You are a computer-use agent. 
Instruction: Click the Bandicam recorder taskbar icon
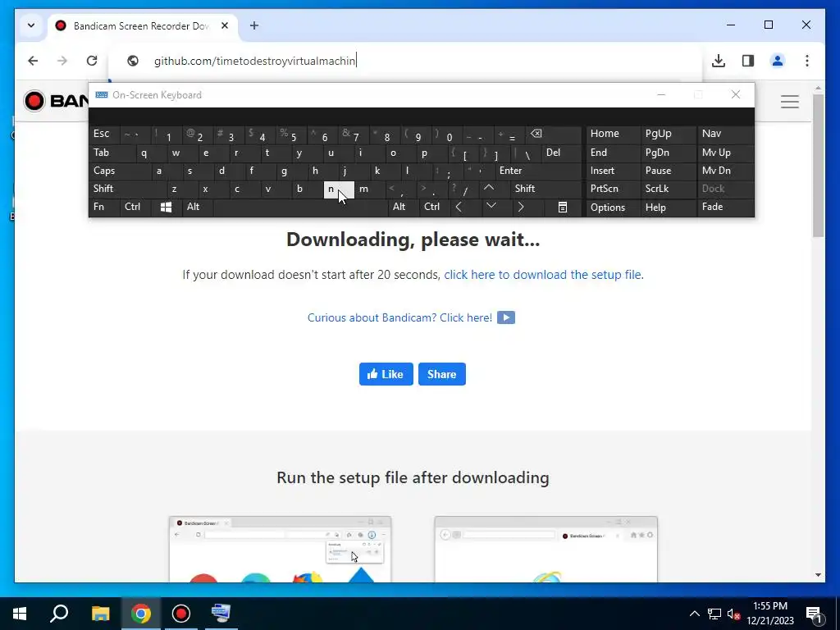tap(181, 614)
